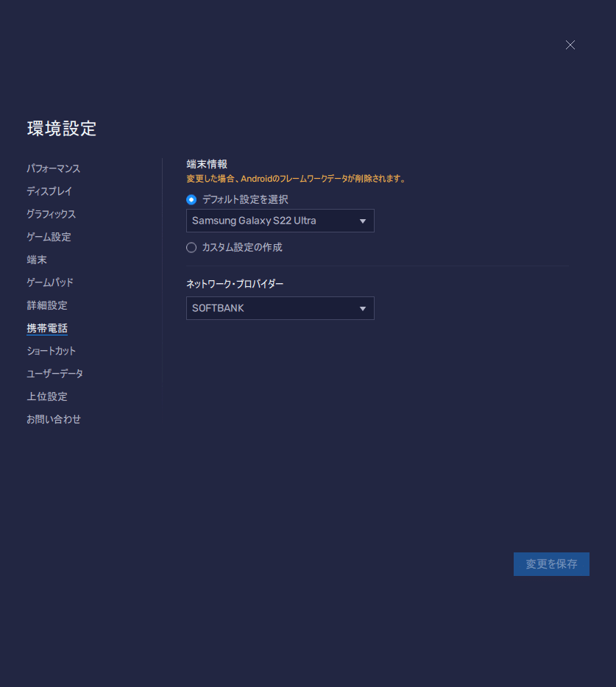Click the ネットワーク・プロバイダー label
The image size is (616, 687).
click(235, 284)
